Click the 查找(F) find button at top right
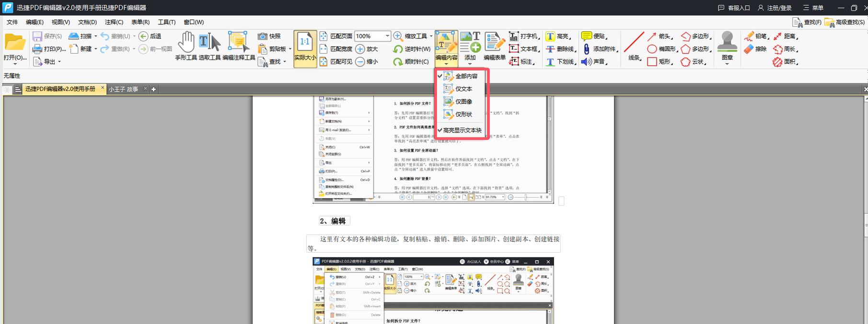 [807, 22]
